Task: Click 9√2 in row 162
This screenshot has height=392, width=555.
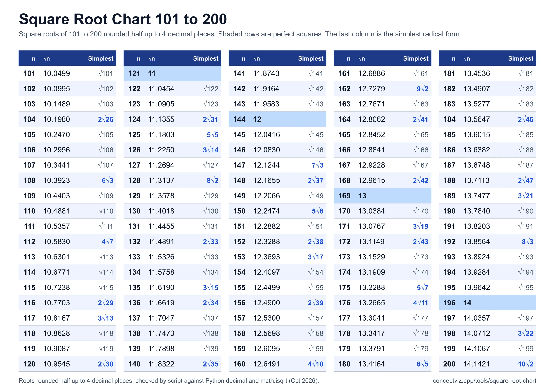Action: tap(422, 89)
